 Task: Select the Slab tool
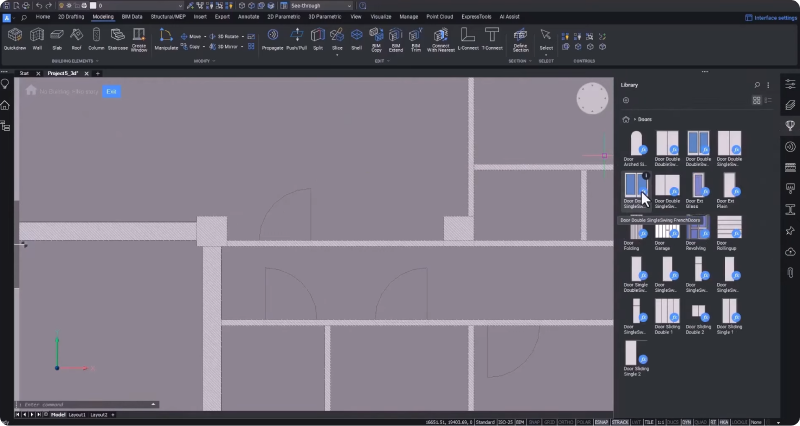(57, 39)
